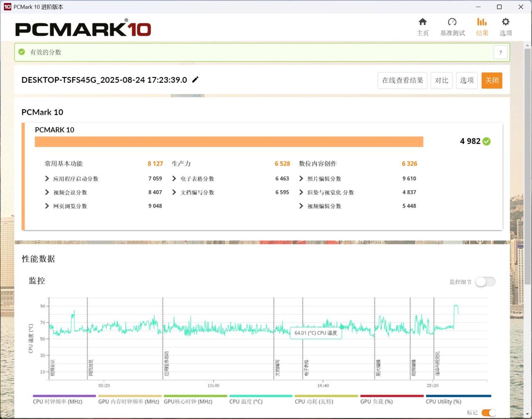The width and height of the screenshot is (532, 419).
Task: Open the 选项 gear icon
Action: (x=505, y=22)
